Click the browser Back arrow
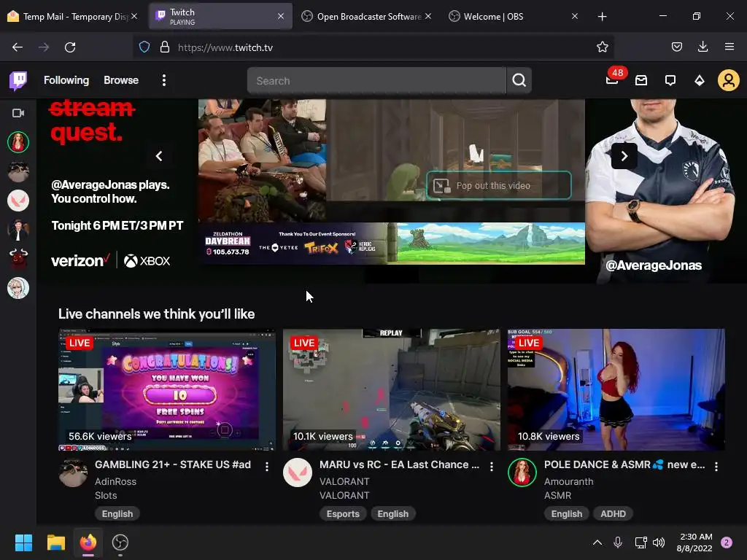 point(18,47)
